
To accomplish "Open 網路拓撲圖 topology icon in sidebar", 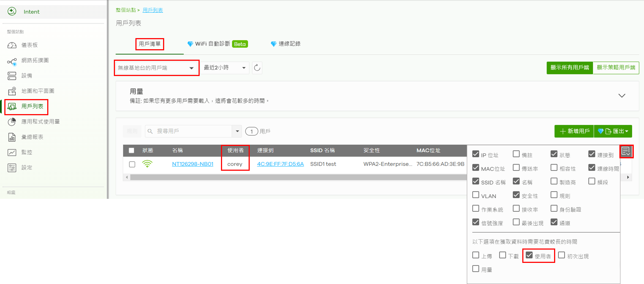I will click(12, 61).
